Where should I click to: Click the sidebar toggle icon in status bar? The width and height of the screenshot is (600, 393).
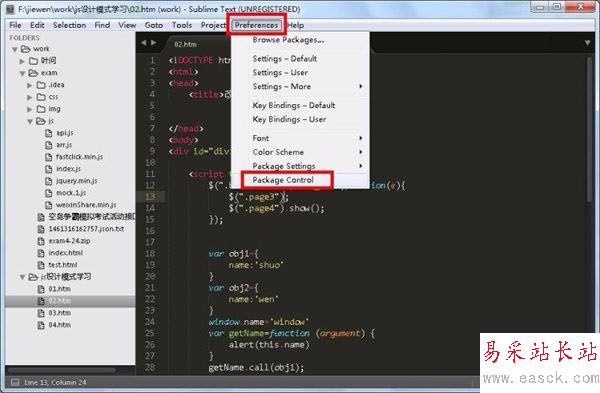(x=15, y=382)
